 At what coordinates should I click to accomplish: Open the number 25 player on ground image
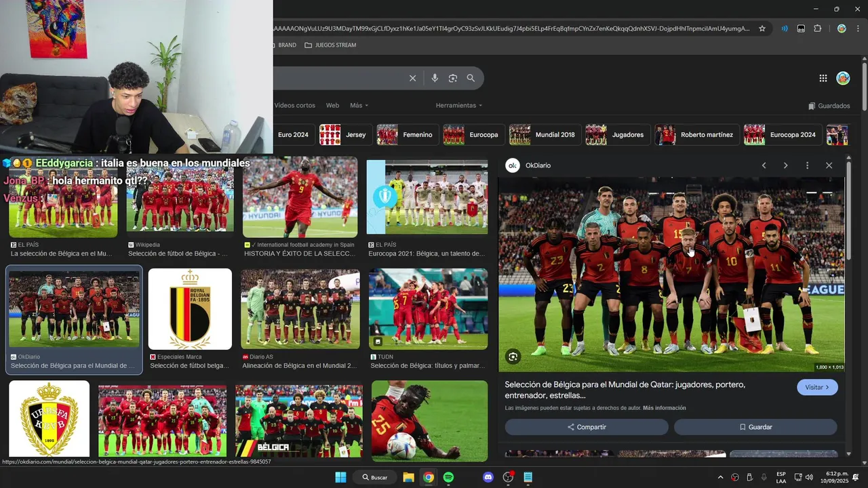click(429, 420)
